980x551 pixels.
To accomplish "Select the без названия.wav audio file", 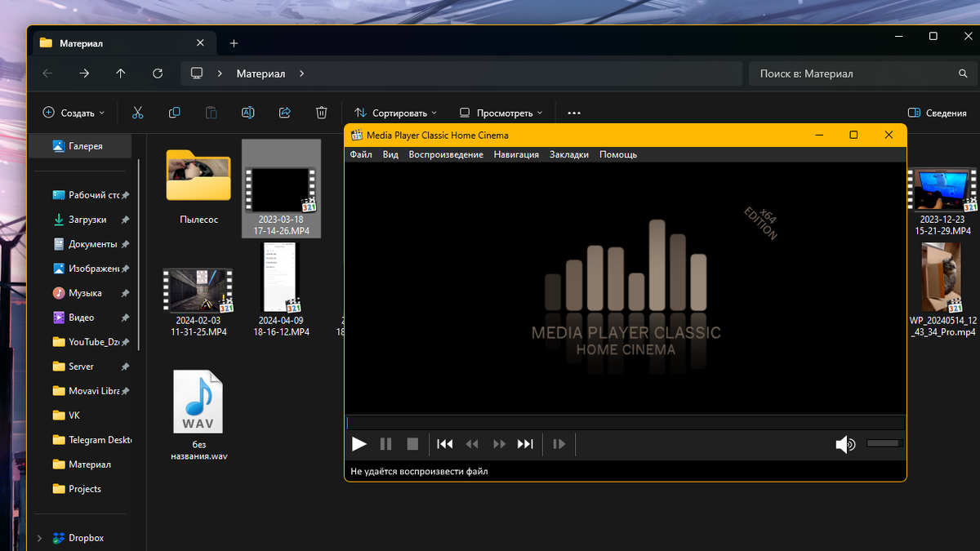I will point(198,415).
